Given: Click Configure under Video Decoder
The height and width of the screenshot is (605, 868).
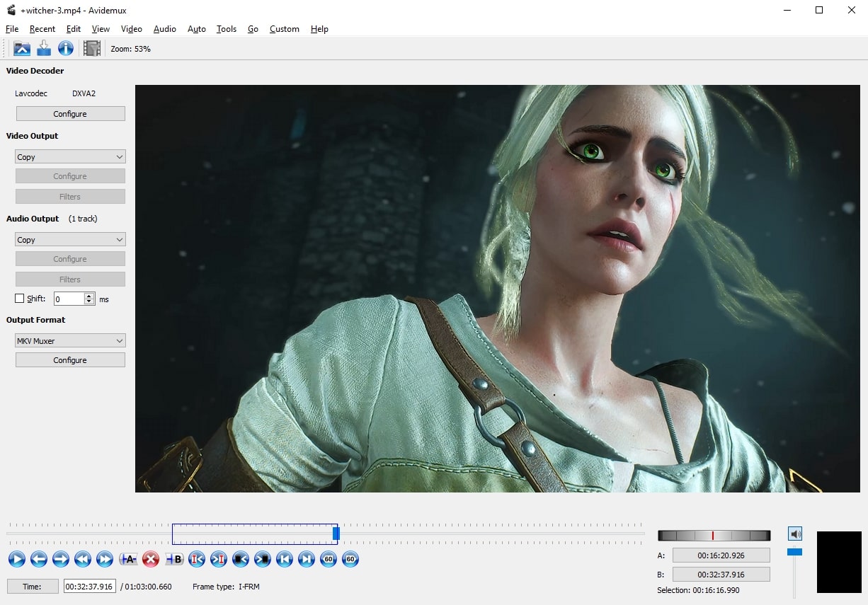Looking at the screenshot, I should [70, 114].
